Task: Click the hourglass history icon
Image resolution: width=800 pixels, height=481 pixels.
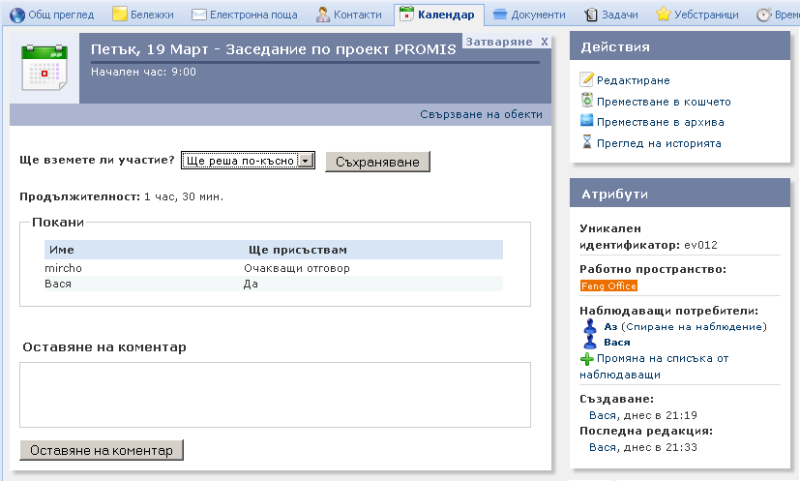Action: coord(587,143)
